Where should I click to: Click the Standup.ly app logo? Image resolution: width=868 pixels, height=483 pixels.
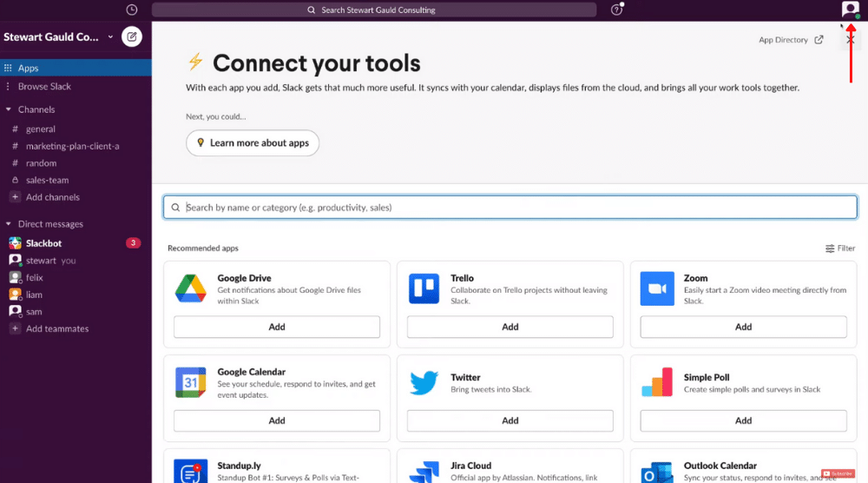191,472
